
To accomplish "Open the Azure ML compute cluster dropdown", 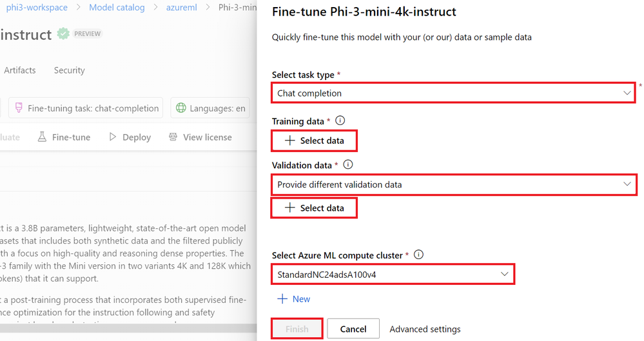I will tap(393, 275).
